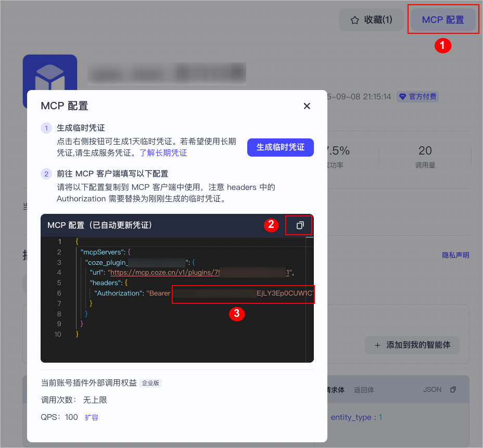Click heading 生成临时凭证 of step 1
483x448 pixels.
tap(81, 128)
